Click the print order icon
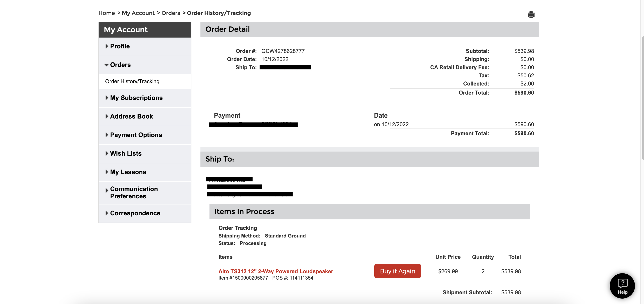Image resolution: width=644 pixels, height=304 pixels. tap(531, 14)
